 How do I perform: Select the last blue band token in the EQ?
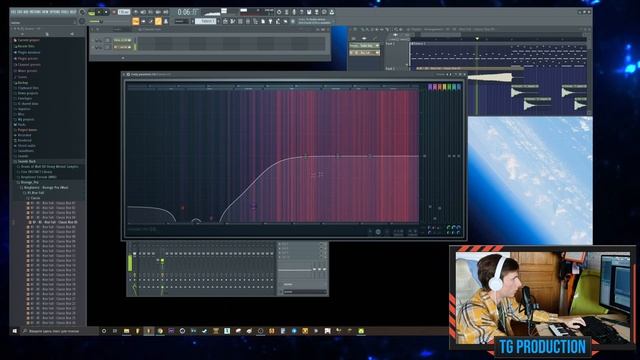click(459, 87)
